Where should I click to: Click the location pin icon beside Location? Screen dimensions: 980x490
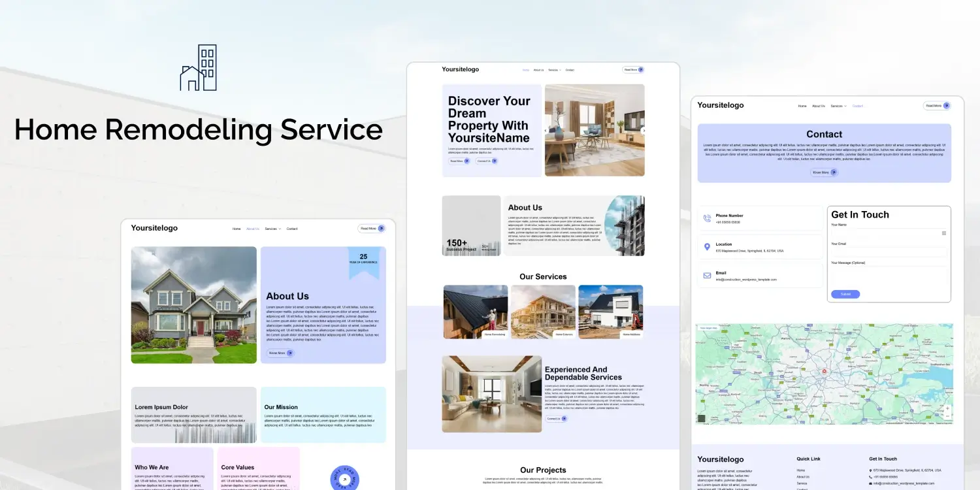tap(707, 247)
